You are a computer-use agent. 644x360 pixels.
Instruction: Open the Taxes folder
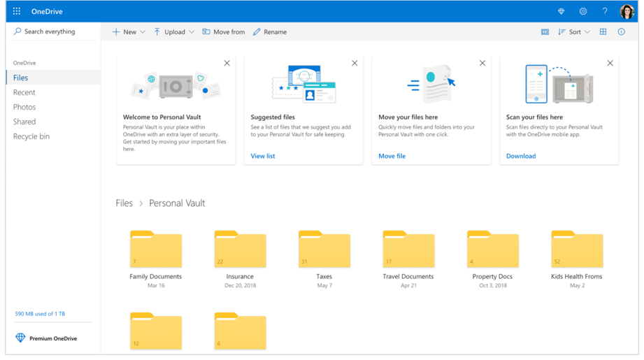[324, 250]
